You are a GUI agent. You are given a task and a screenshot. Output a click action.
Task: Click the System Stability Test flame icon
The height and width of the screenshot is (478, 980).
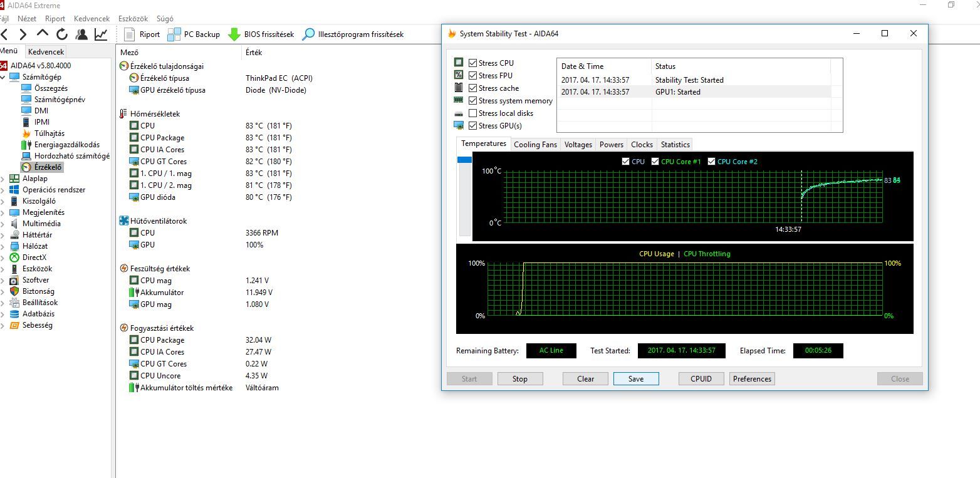(x=452, y=34)
